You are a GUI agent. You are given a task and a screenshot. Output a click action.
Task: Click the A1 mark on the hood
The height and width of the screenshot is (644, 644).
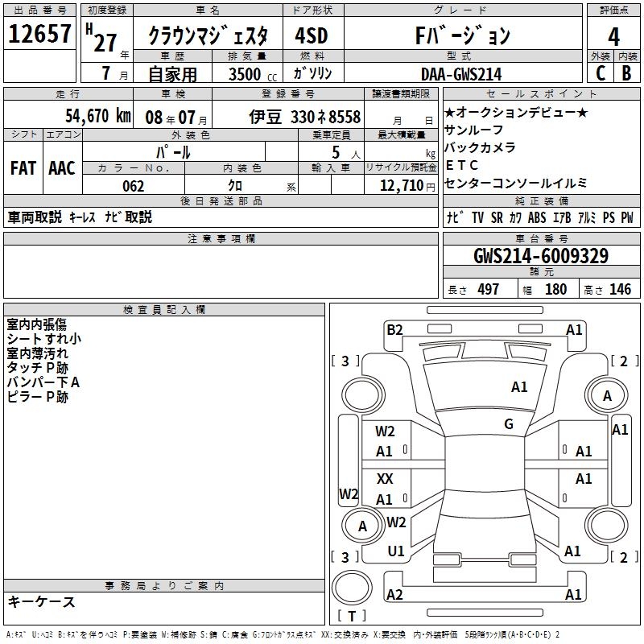tap(519, 387)
